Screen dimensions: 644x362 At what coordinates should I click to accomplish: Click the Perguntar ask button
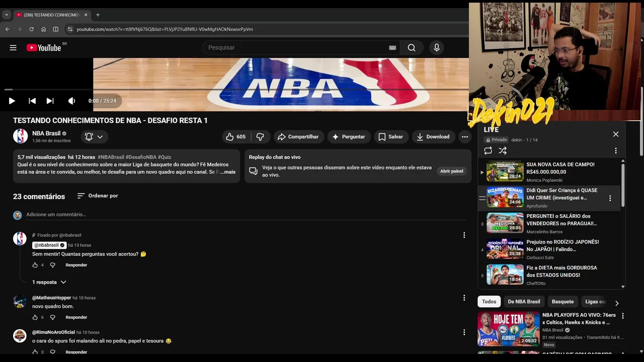coord(349,137)
